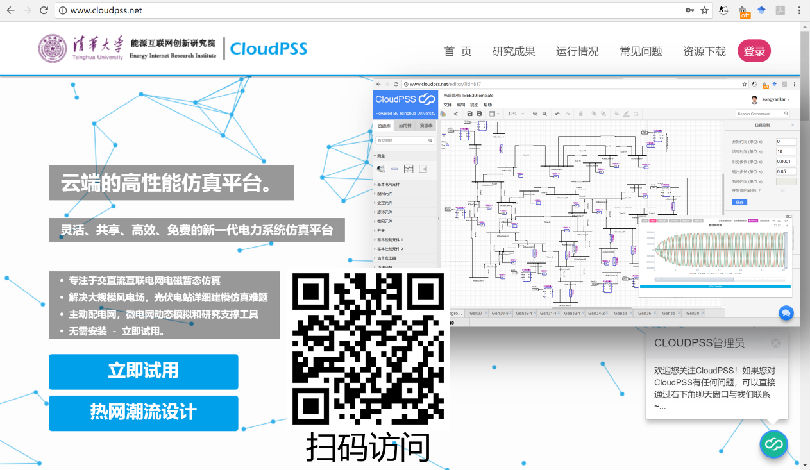
Task: Click the Tsinghua University logo
Action: [x=81, y=49]
